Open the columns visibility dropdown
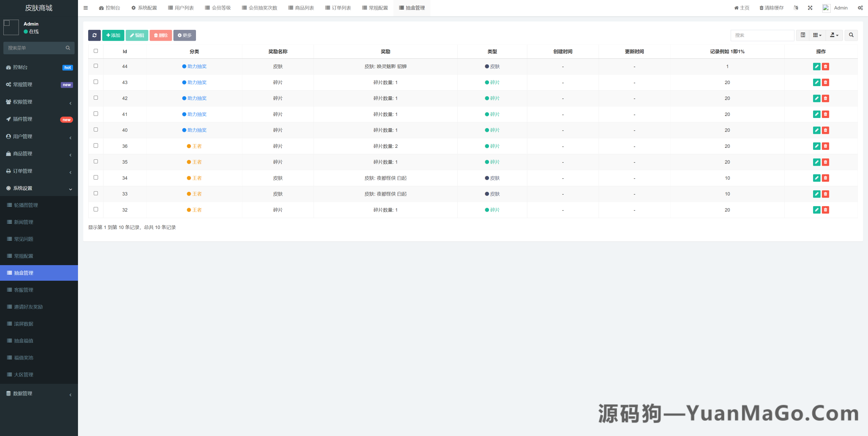868x436 pixels. pos(817,35)
